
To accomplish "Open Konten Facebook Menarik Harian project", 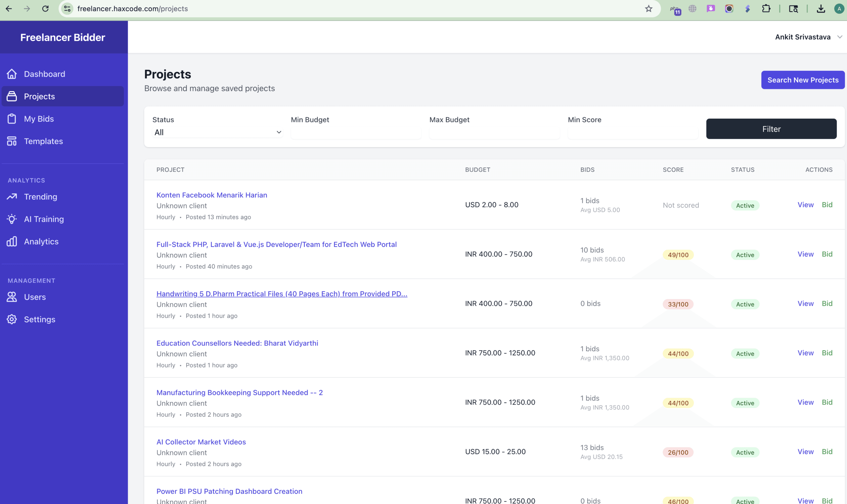I will [211, 195].
